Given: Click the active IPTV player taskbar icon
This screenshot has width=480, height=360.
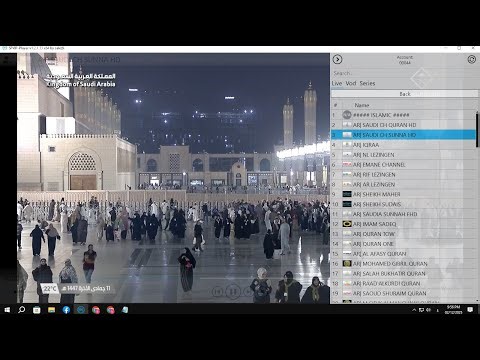Looking at the screenshot, I should point(81,310).
